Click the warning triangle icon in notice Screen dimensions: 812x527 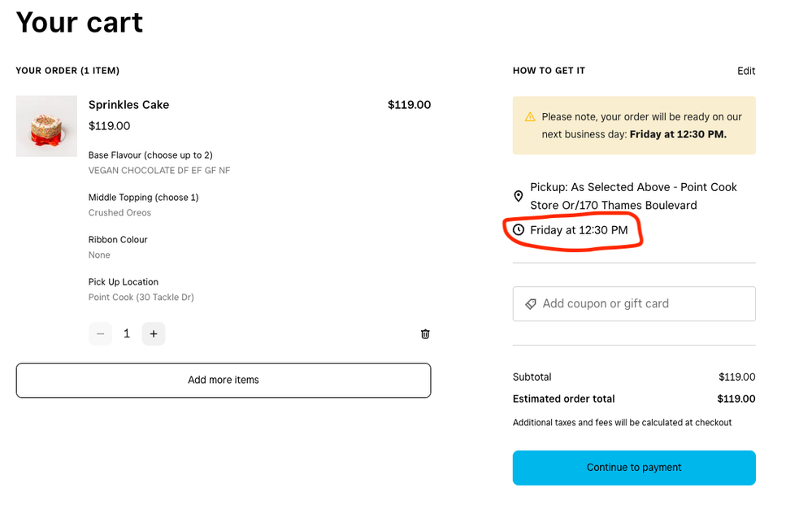pyautogui.click(x=530, y=116)
